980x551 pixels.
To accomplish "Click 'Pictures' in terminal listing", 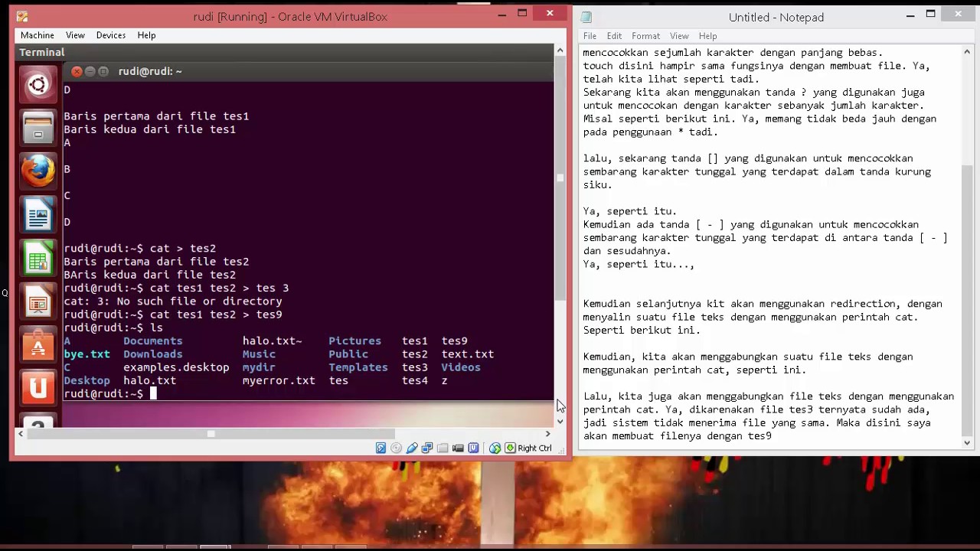I will (354, 341).
